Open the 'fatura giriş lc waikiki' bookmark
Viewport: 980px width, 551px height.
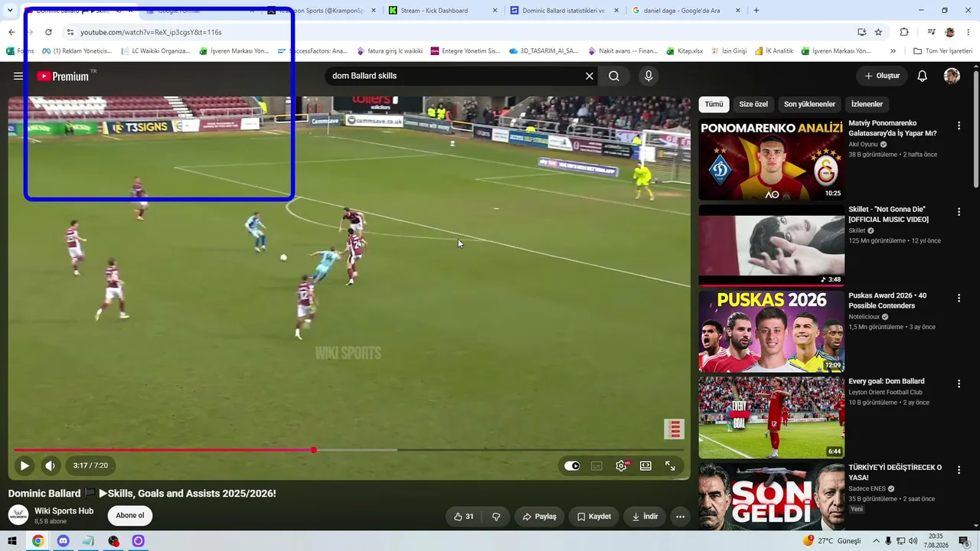390,51
